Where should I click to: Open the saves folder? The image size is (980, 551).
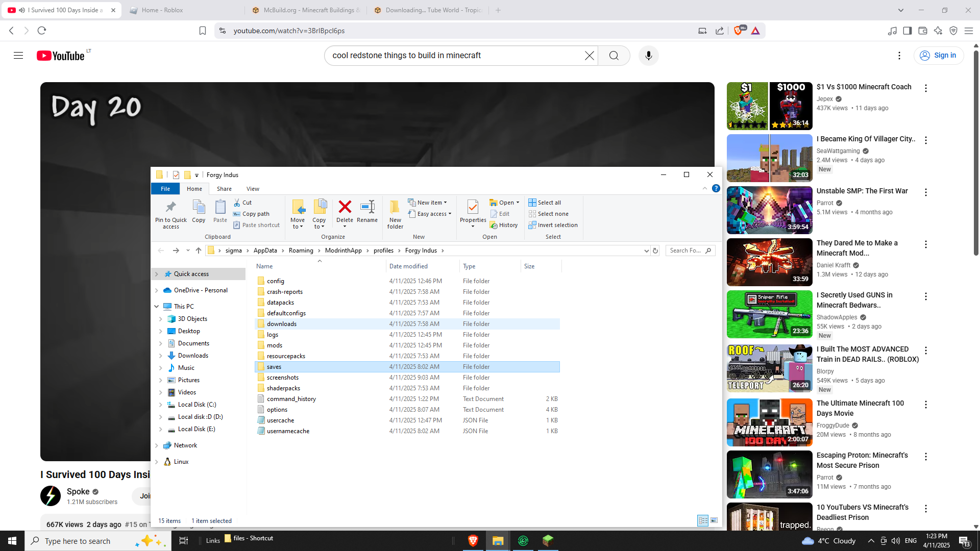pos(274,367)
